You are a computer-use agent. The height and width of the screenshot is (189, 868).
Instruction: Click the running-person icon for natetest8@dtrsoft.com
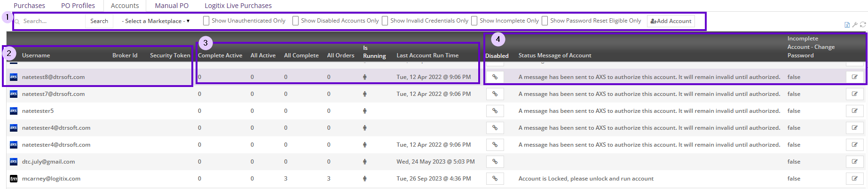pyautogui.click(x=364, y=77)
